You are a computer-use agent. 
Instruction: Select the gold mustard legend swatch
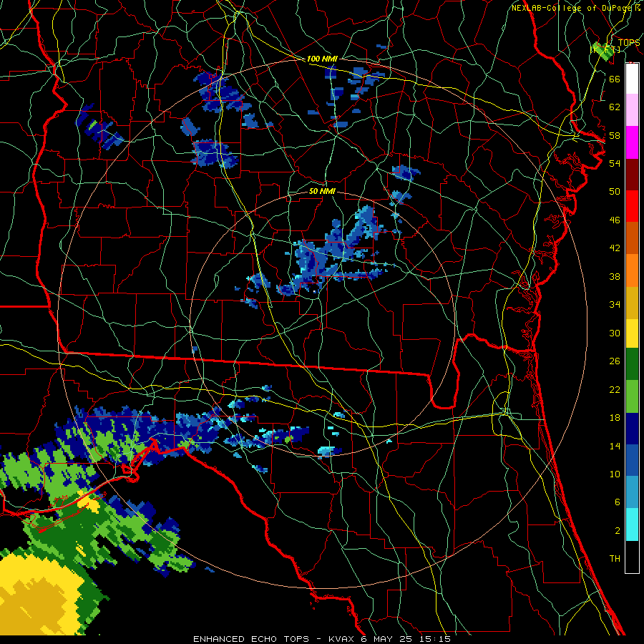632,303
